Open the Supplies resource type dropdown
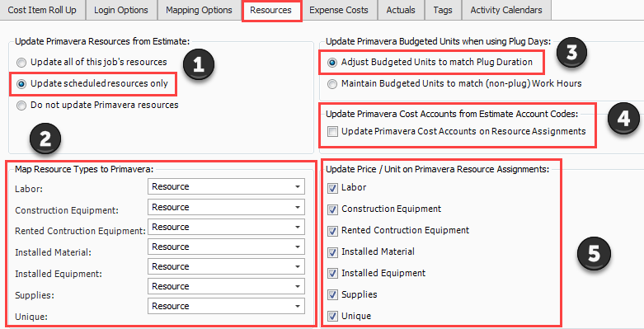This screenshot has width=644, height=329. pyautogui.click(x=226, y=286)
